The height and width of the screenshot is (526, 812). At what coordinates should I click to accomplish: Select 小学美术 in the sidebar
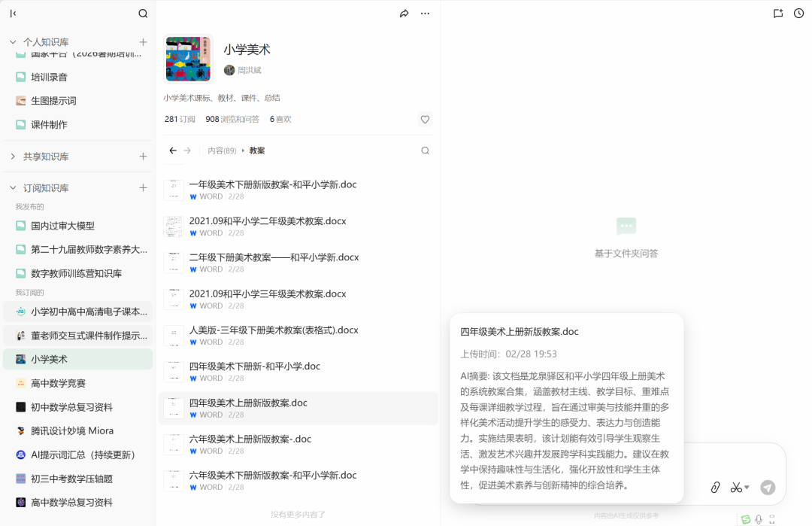77,359
